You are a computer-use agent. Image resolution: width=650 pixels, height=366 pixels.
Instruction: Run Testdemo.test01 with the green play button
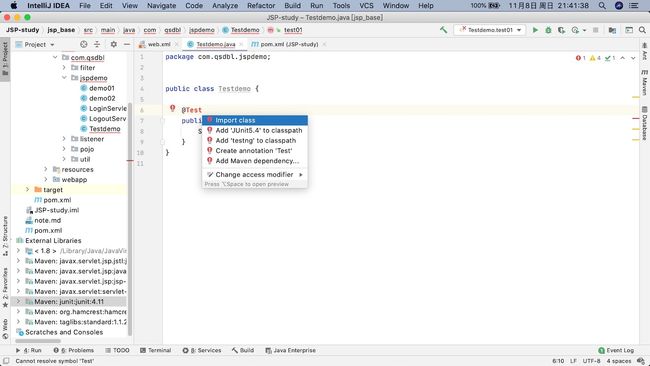click(x=535, y=30)
